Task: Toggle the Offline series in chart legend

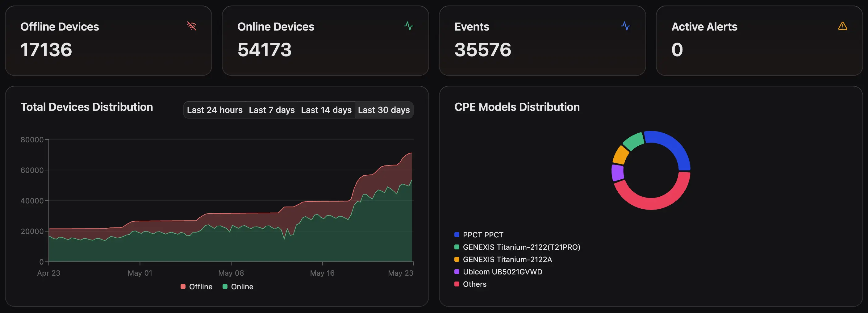Action: (x=196, y=286)
